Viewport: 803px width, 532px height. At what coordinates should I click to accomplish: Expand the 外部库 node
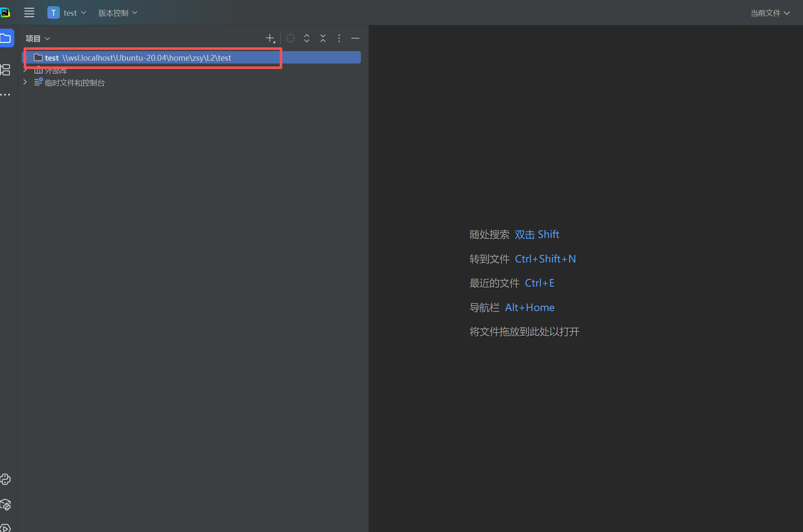coord(25,70)
